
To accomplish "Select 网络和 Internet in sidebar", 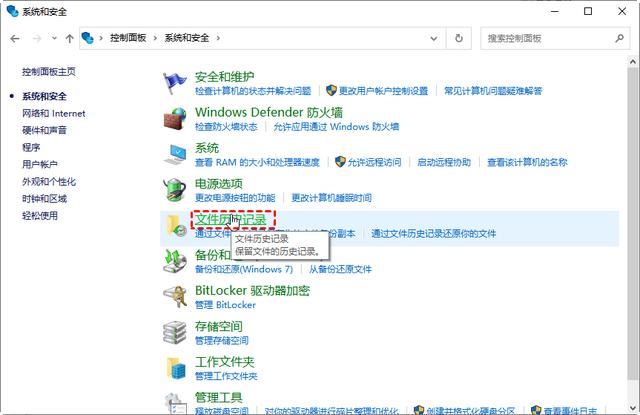I will pyautogui.click(x=53, y=113).
